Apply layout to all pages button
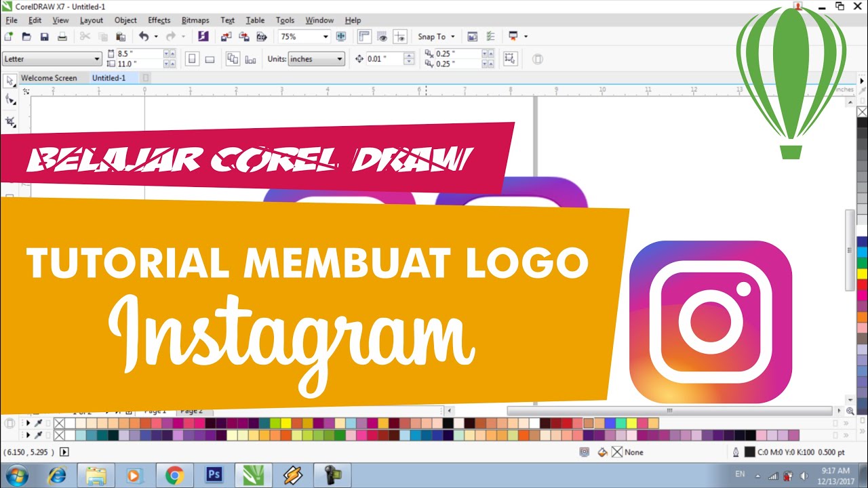This screenshot has width=868, height=488. pos(233,59)
